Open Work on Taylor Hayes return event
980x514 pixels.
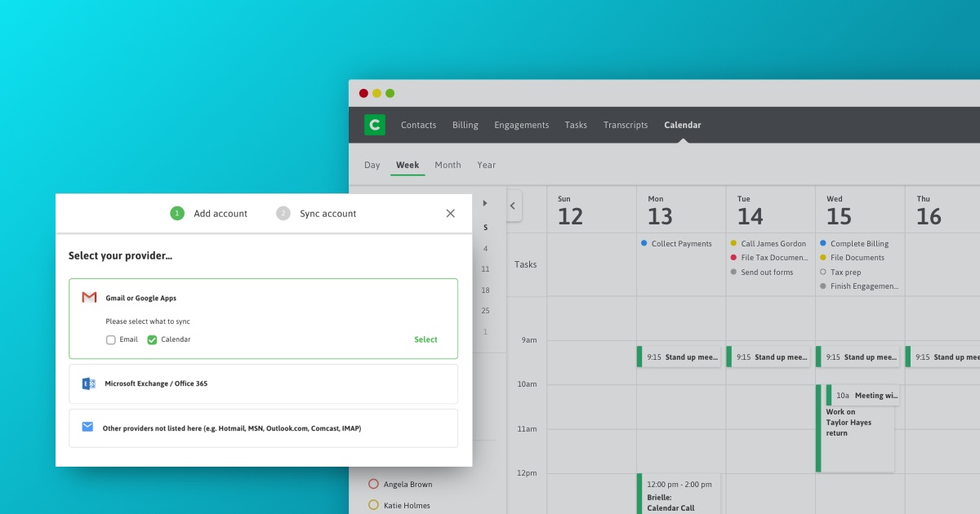click(855, 439)
